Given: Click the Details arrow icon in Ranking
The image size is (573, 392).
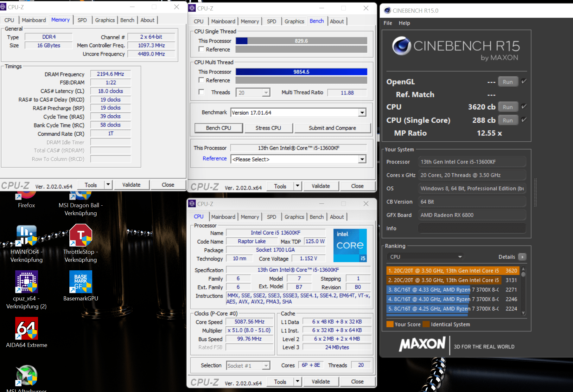Looking at the screenshot, I should pyautogui.click(x=522, y=257).
